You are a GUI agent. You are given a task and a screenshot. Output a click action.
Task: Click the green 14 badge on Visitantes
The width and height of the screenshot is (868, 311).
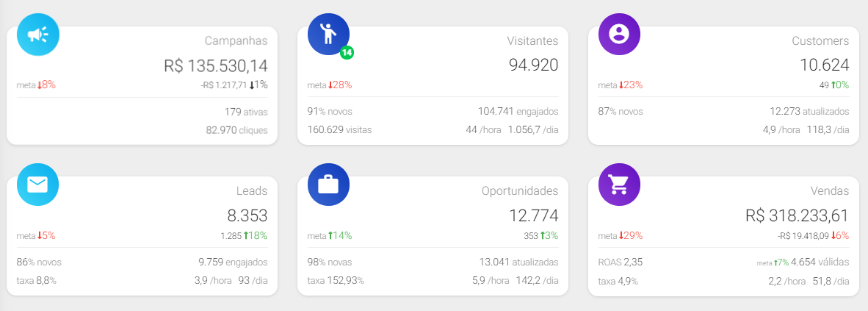pyautogui.click(x=347, y=53)
